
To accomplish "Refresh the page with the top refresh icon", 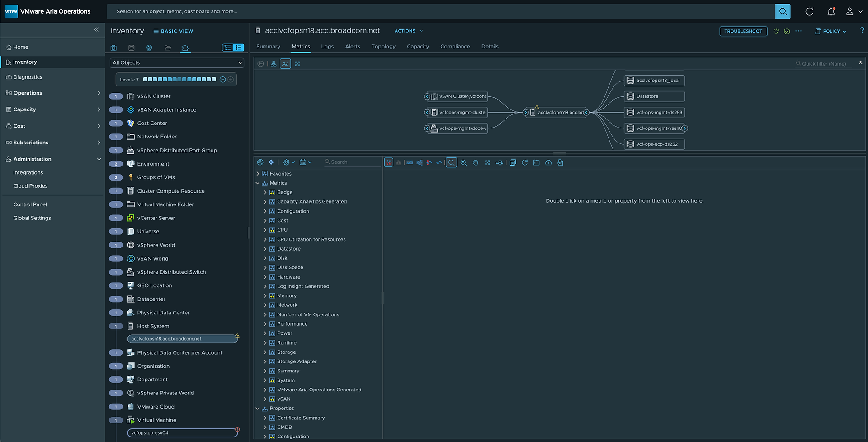I will click(x=809, y=11).
